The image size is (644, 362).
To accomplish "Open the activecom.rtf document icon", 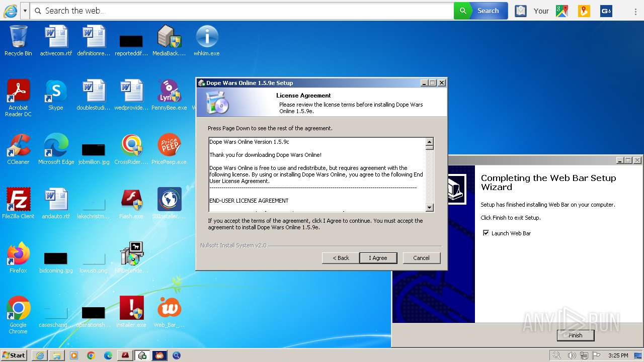I will coord(56,37).
